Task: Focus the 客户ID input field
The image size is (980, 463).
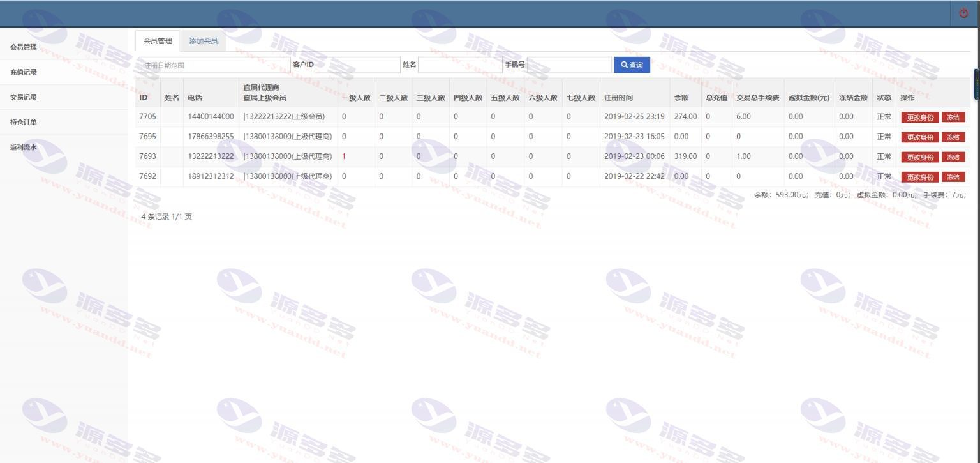Action: pos(358,65)
